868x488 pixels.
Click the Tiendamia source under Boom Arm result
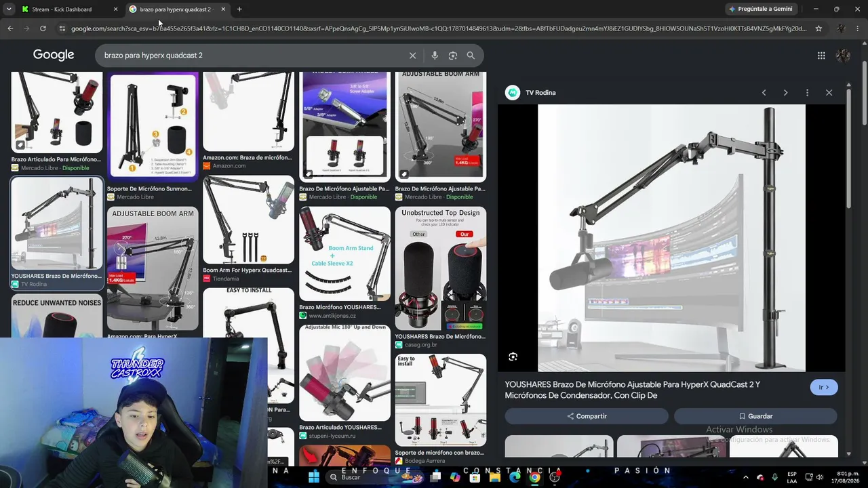click(x=226, y=279)
